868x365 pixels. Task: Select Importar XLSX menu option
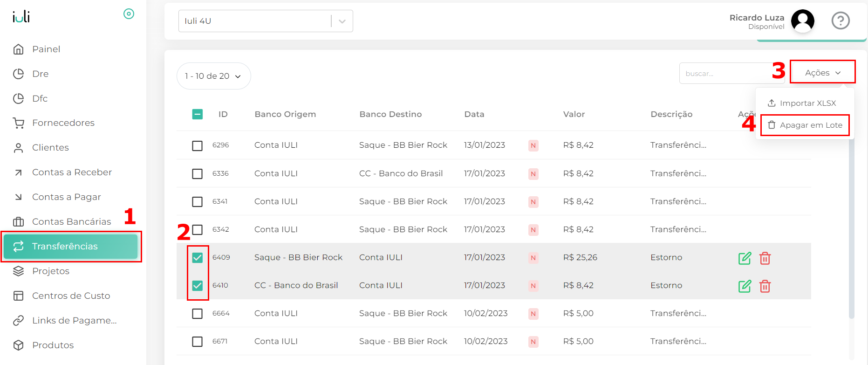pyautogui.click(x=802, y=103)
